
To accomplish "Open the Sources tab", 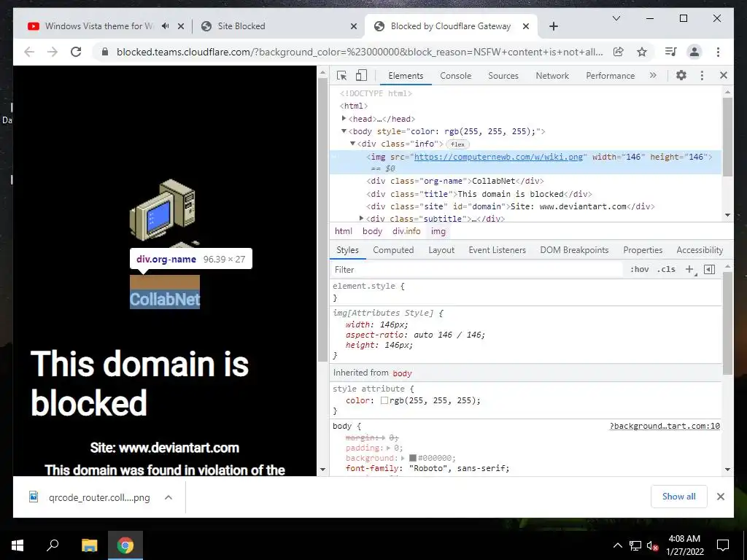I will 503,76.
